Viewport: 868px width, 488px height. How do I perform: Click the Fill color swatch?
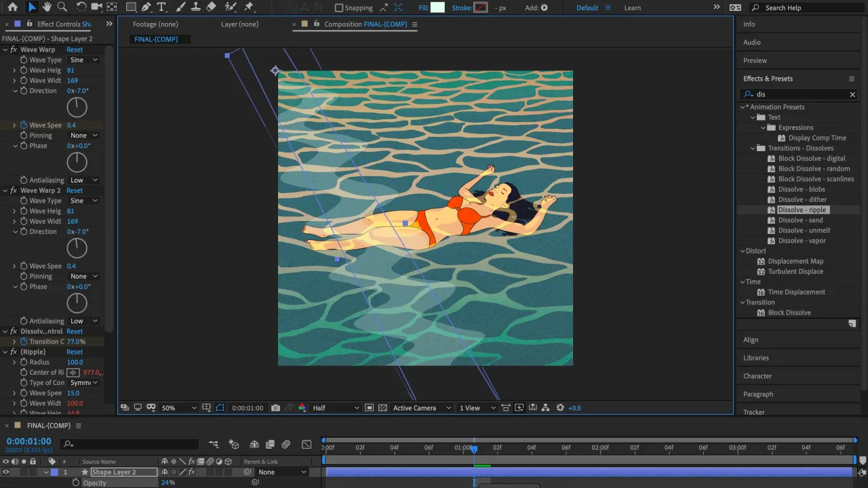(x=437, y=7)
